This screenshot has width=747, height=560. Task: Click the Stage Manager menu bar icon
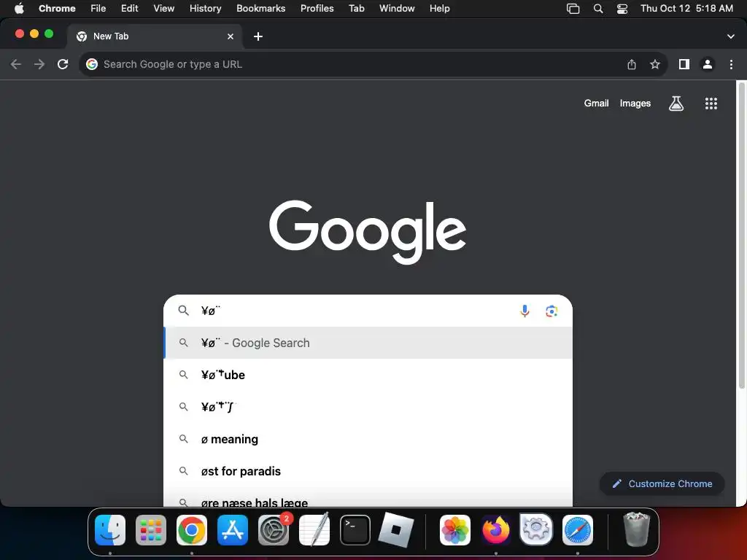point(573,9)
